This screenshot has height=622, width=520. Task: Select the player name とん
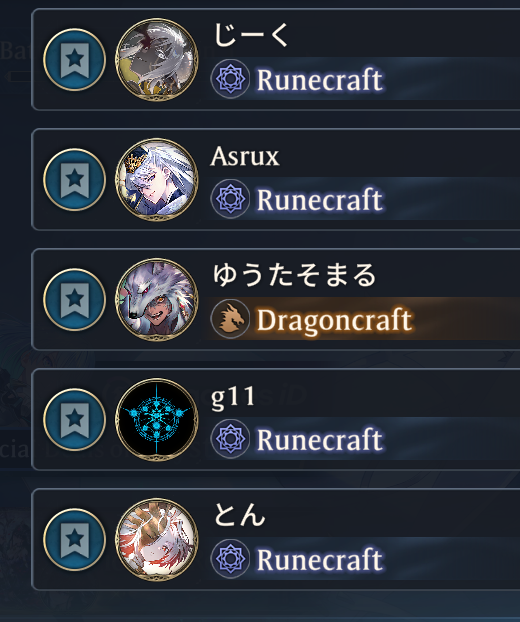click(239, 515)
